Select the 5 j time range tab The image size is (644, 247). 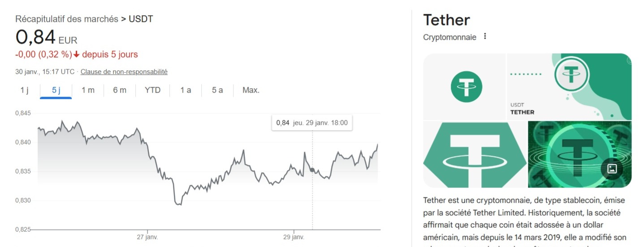click(56, 90)
